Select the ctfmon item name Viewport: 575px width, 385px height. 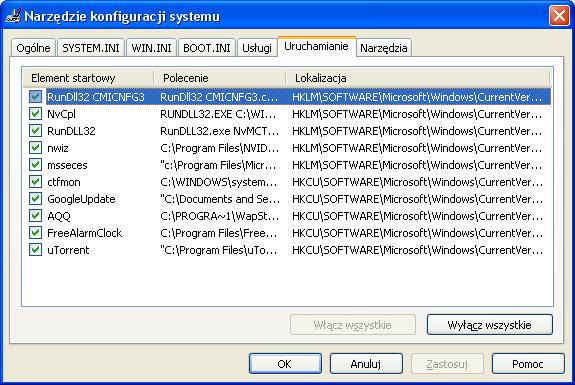coord(63,182)
